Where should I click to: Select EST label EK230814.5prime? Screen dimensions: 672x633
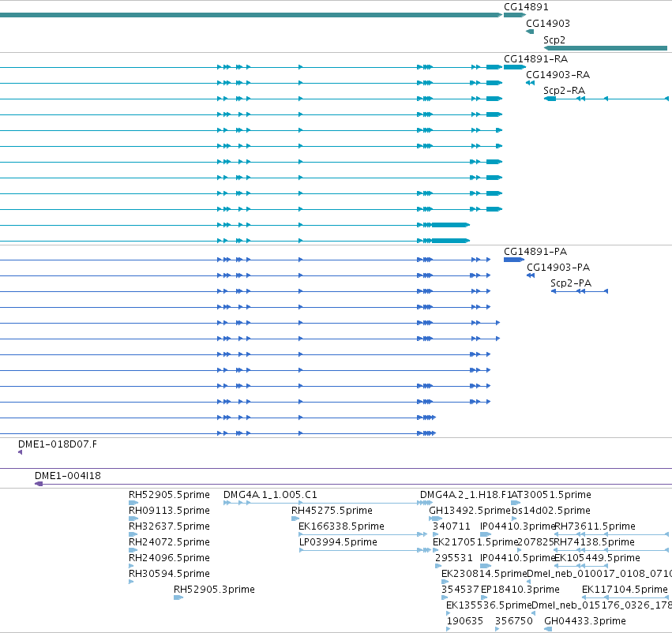484,574
